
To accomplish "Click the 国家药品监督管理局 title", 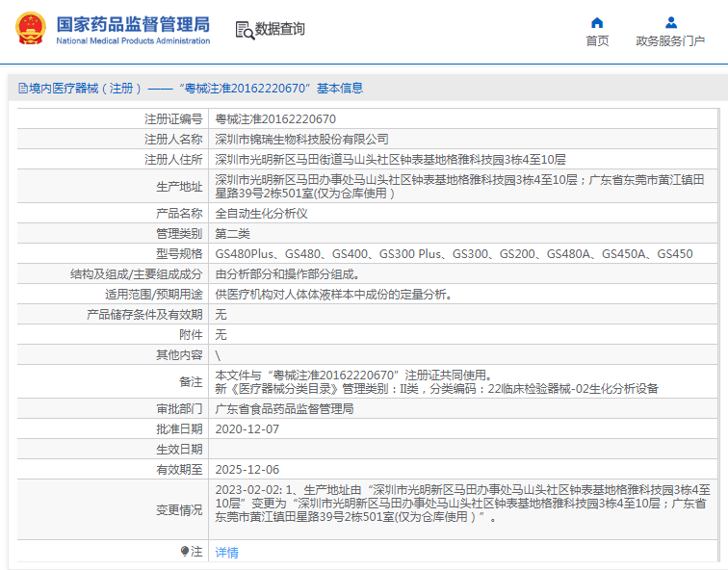I will pyautogui.click(x=133, y=24).
